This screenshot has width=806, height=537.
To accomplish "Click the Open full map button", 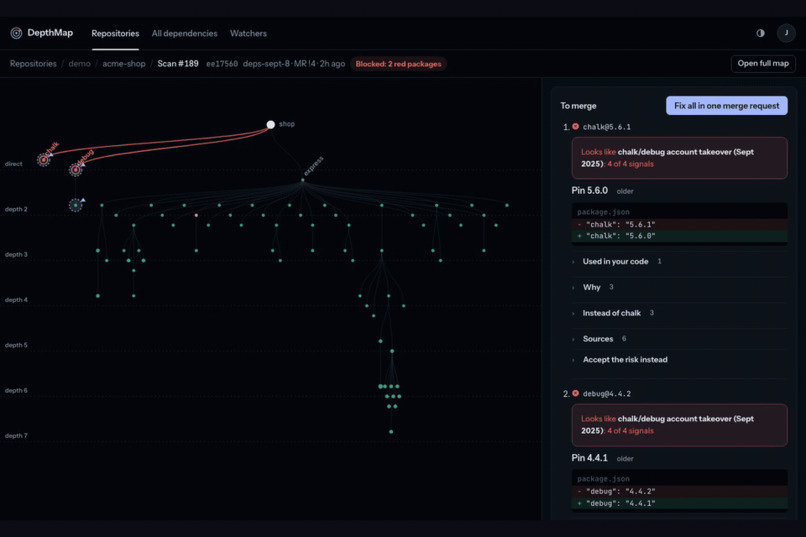I will pos(763,64).
